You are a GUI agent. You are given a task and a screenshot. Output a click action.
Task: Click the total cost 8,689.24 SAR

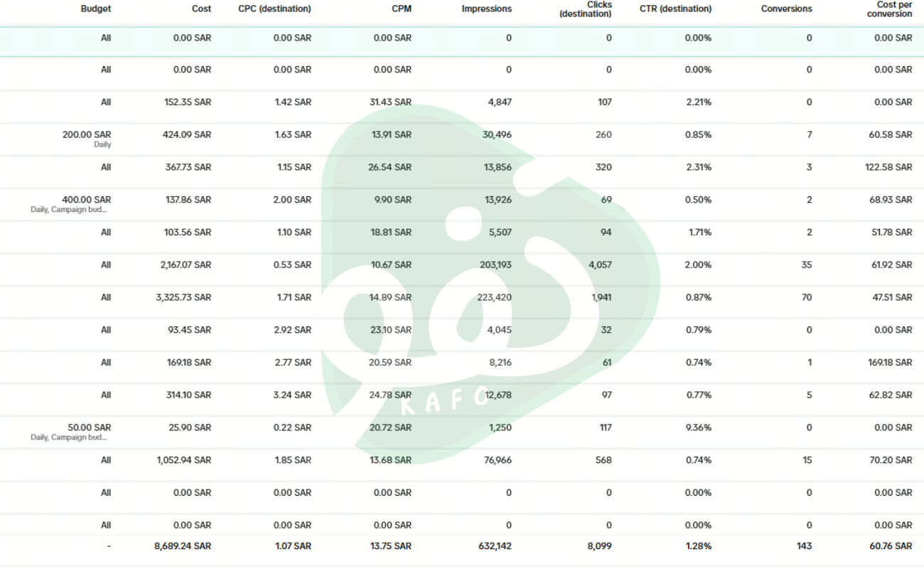pos(183,546)
